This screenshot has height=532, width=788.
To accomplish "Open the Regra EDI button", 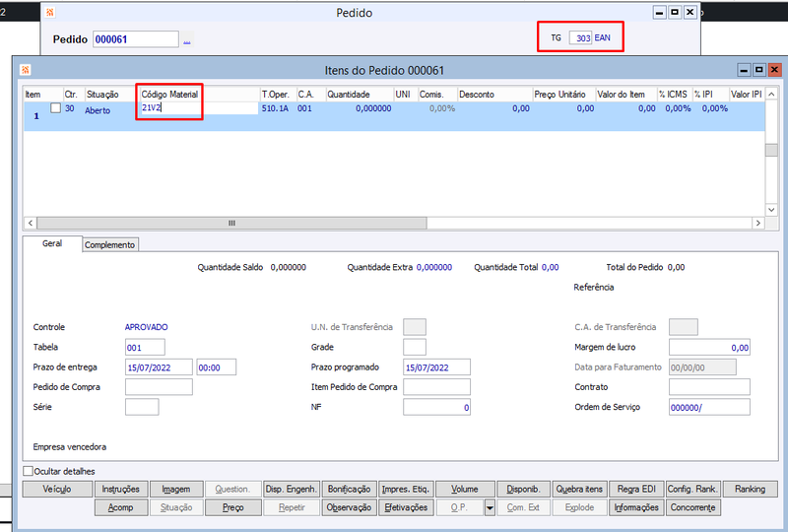I will [636, 490].
